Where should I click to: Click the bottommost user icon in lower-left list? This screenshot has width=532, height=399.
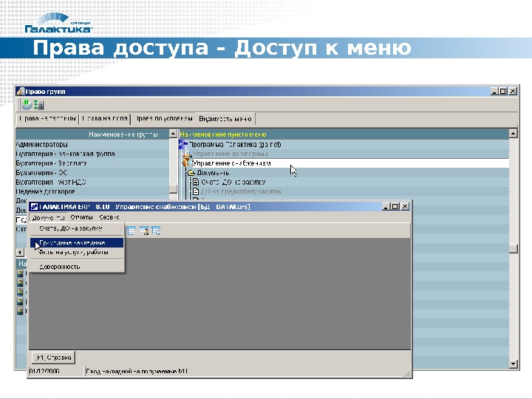coord(21,310)
